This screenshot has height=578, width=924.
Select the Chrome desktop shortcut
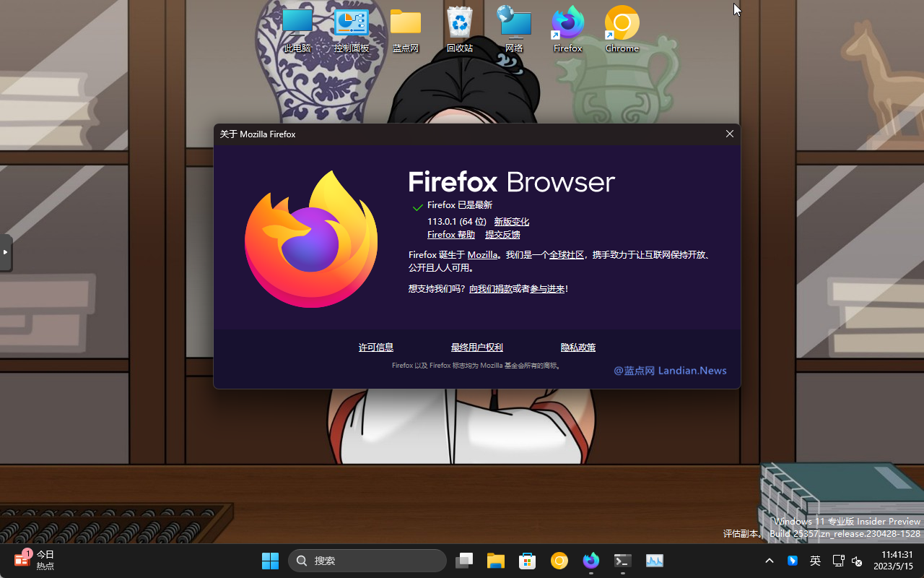622,30
